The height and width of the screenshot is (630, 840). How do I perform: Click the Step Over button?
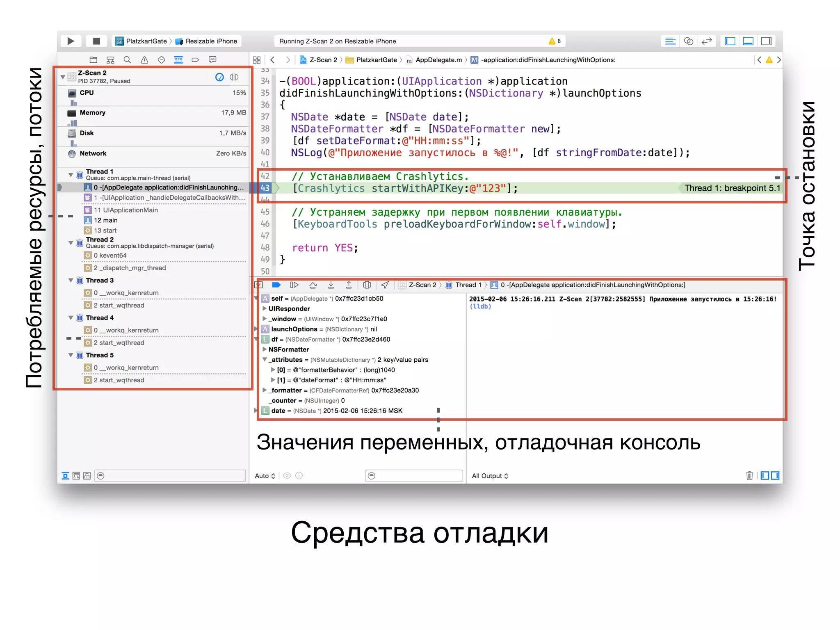[313, 285]
